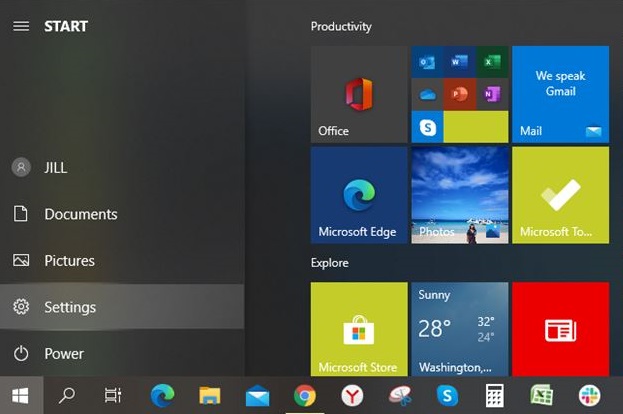Image resolution: width=623 pixels, height=414 pixels.
Task: Launch Skype from the taskbar
Action: pyautogui.click(x=447, y=395)
